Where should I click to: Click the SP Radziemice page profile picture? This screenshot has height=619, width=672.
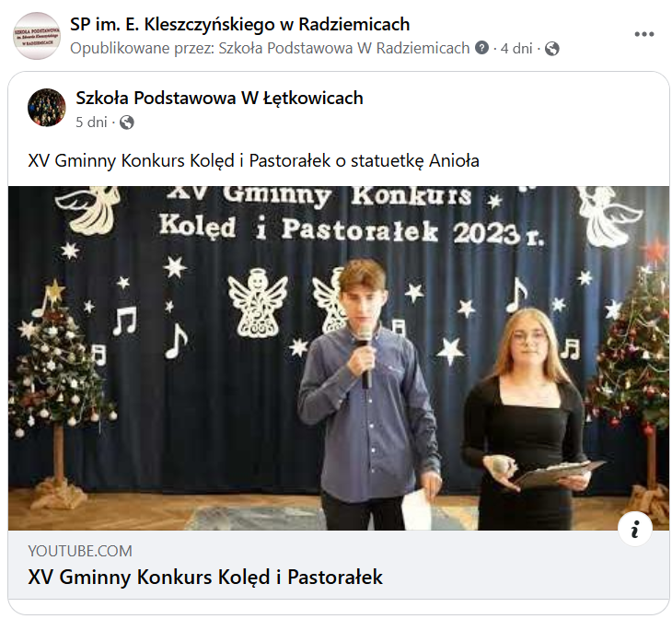coord(37,36)
